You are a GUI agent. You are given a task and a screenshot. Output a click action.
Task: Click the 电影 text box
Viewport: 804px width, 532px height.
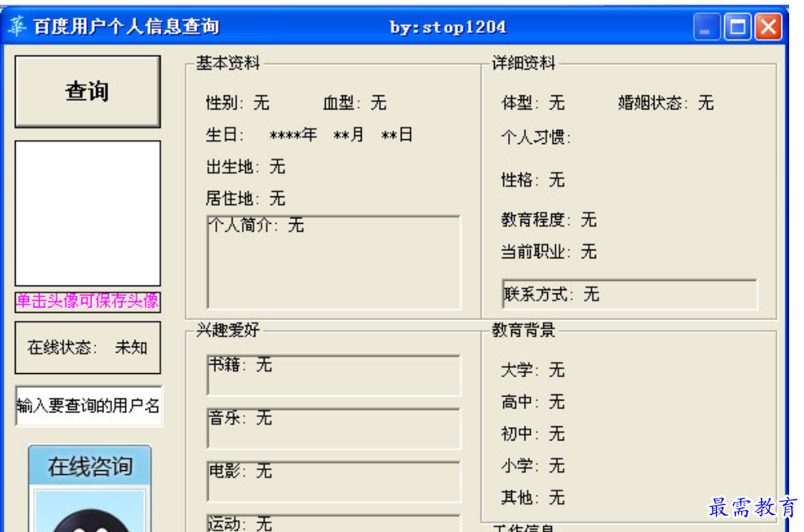pyautogui.click(x=333, y=482)
